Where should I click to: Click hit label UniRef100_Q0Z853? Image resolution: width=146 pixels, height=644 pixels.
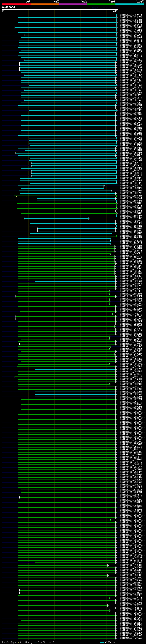[x=131, y=80]
